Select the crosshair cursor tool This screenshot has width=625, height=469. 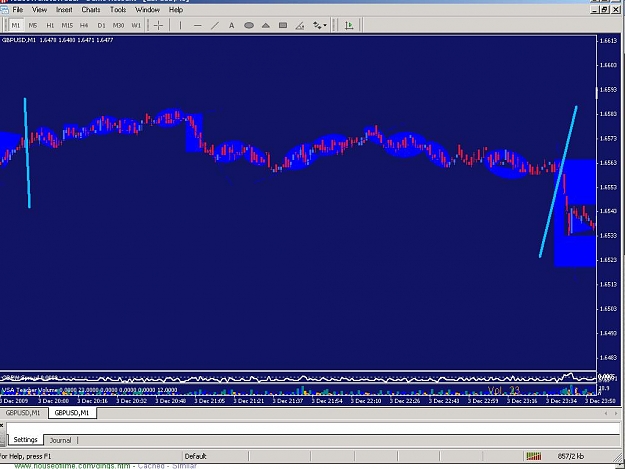158,26
